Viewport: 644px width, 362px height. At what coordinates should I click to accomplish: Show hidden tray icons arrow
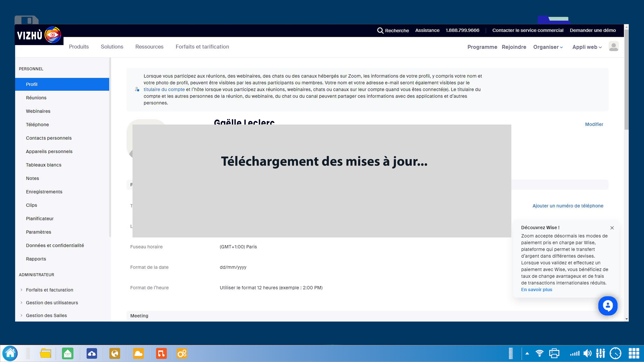pyautogui.click(x=527, y=353)
